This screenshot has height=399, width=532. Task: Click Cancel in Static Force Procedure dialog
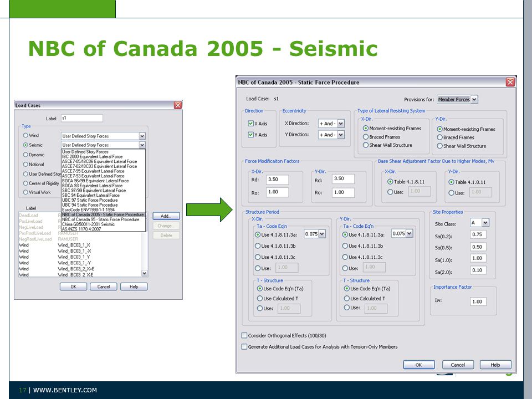[x=458, y=365]
